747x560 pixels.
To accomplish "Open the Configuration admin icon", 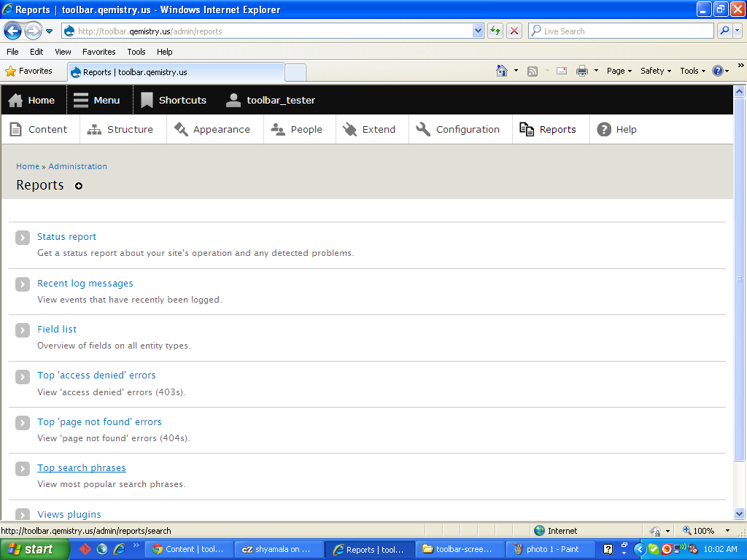I will click(x=423, y=129).
